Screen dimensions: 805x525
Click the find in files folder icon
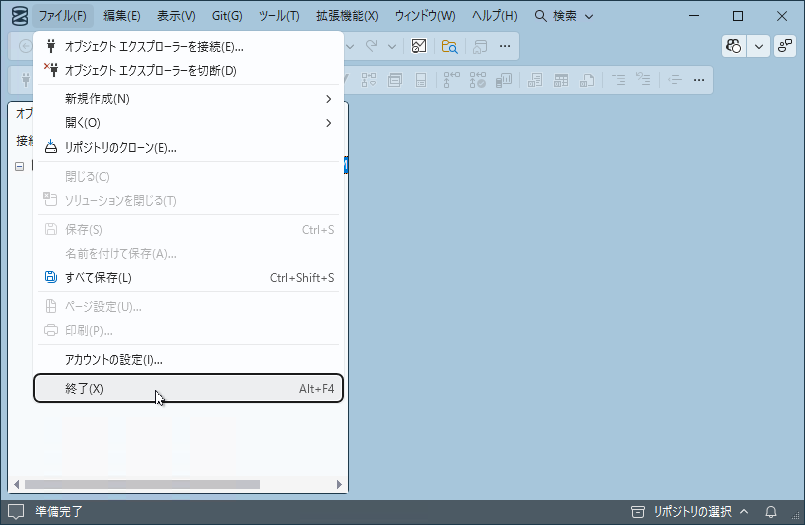(x=449, y=46)
